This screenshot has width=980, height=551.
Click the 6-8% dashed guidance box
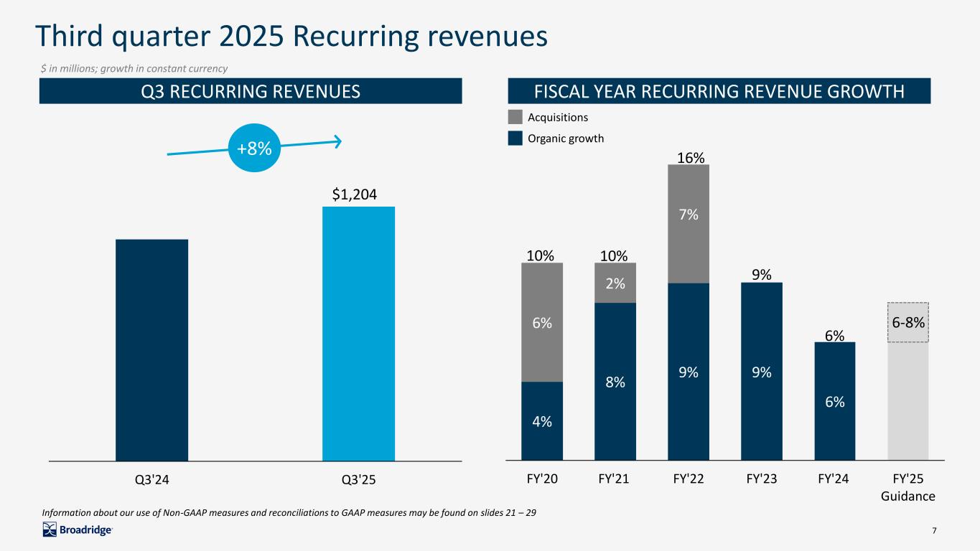[908, 323]
